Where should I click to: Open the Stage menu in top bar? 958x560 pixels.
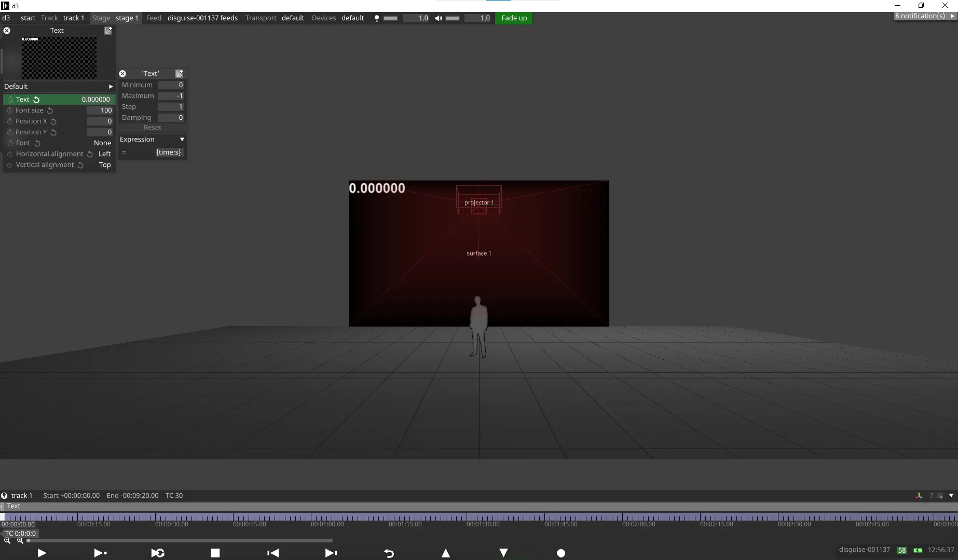pos(101,18)
